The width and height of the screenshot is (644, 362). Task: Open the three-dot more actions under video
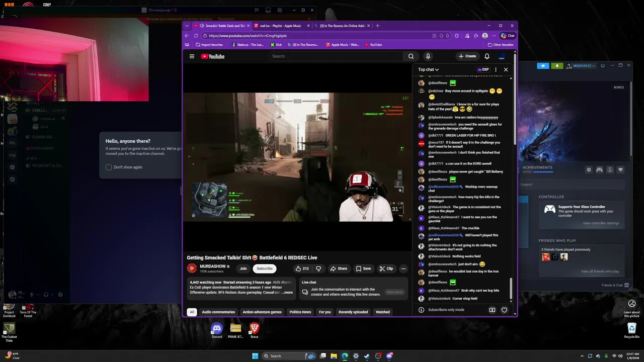[403, 268]
